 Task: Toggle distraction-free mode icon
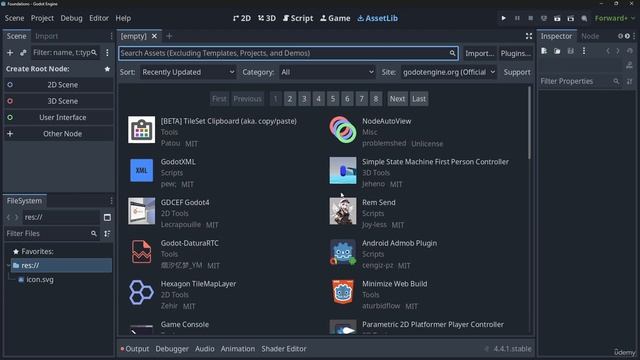(529, 36)
